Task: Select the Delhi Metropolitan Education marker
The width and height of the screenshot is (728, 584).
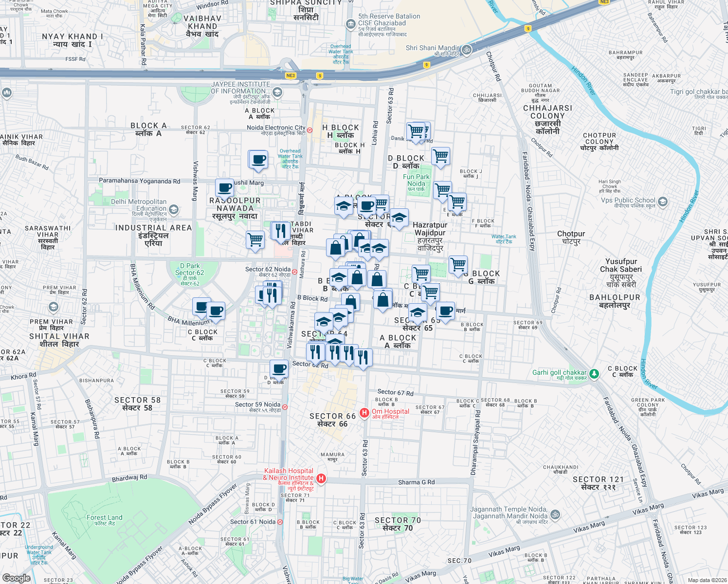Action: (x=173, y=209)
